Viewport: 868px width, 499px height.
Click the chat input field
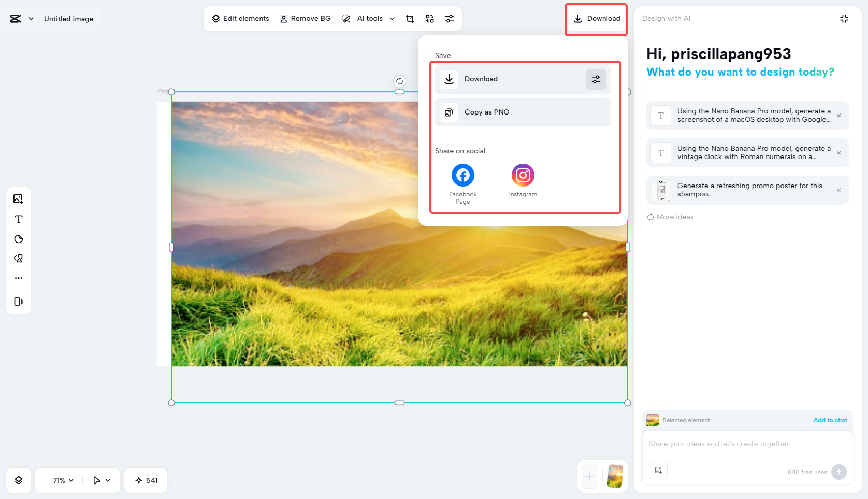click(x=747, y=444)
